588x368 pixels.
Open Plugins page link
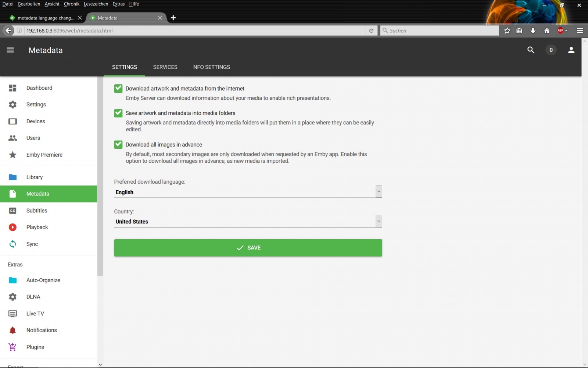coord(35,347)
